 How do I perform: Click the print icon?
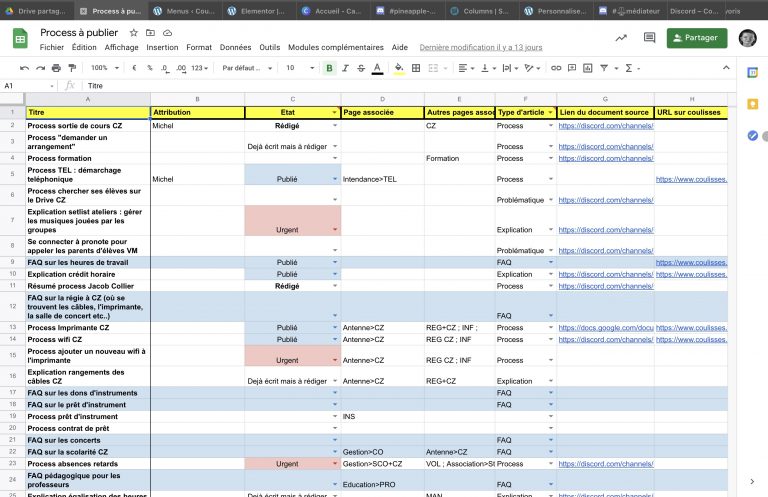click(55, 68)
